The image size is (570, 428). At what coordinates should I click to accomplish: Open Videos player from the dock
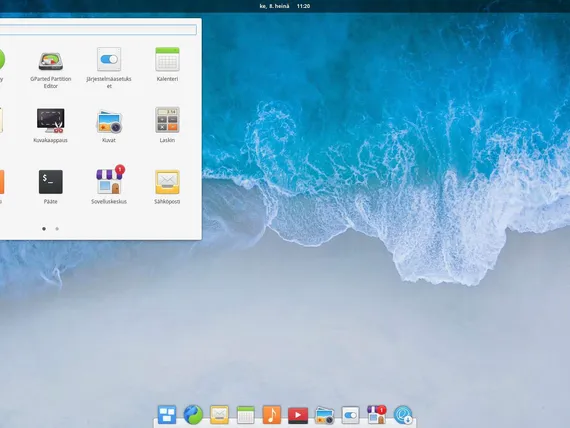(298, 415)
